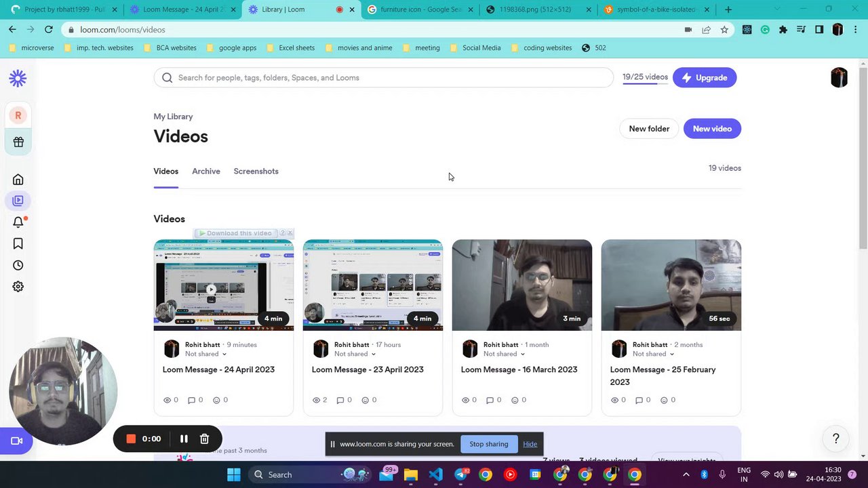Open the Extensions puzzle icon

tap(783, 30)
